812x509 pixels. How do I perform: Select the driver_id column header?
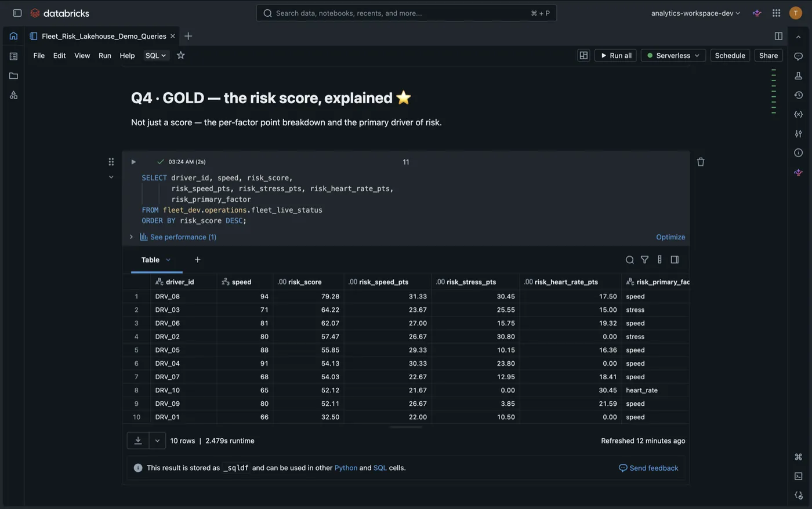[x=183, y=282]
